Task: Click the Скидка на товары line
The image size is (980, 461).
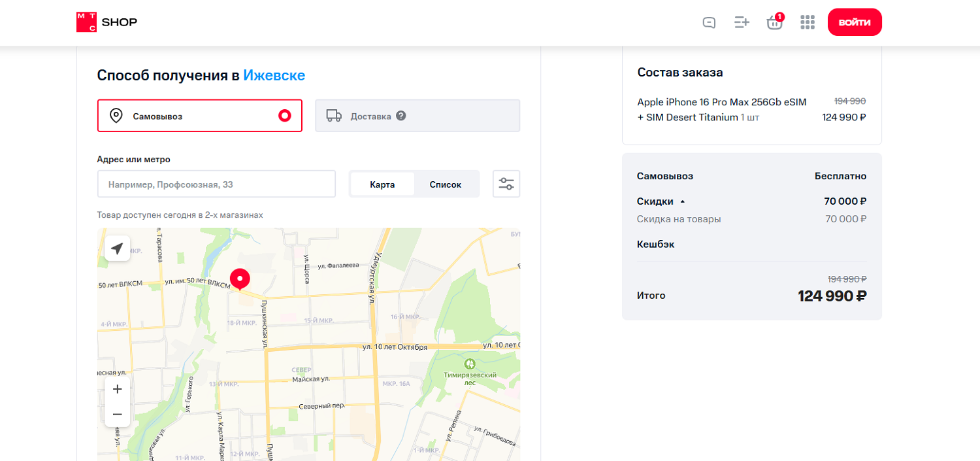Action: 752,219
